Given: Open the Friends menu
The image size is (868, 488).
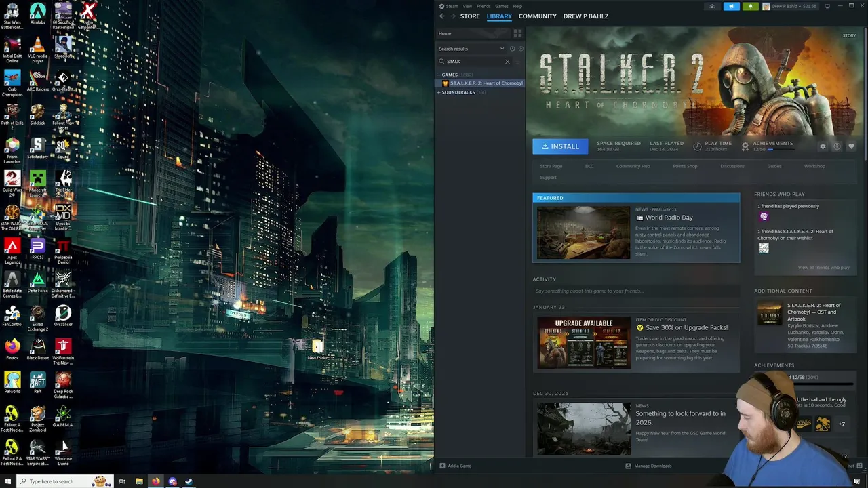Looking at the screenshot, I should coord(484,6).
